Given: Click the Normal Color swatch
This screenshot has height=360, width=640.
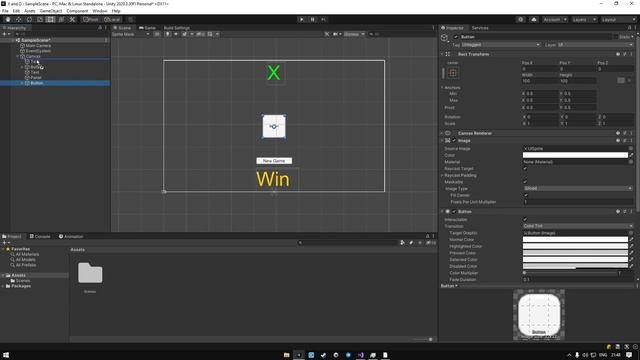Looking at the screenshot, I should [575, 240].
